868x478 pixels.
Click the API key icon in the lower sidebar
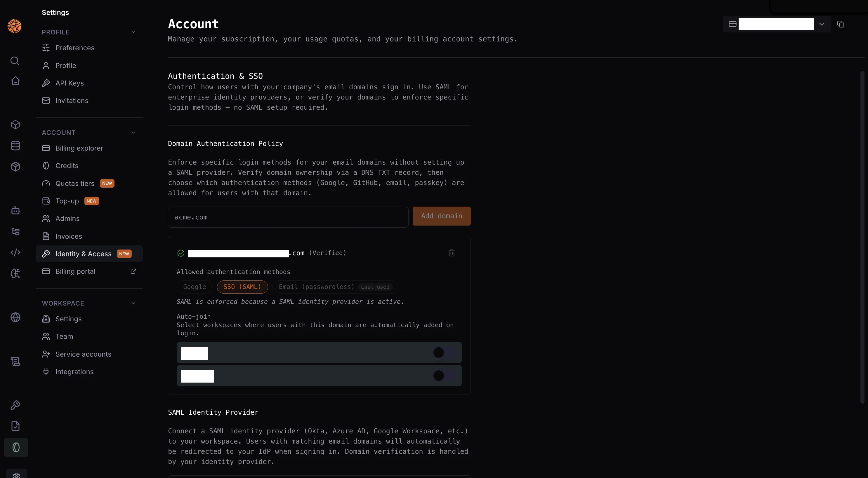[15, 405]
